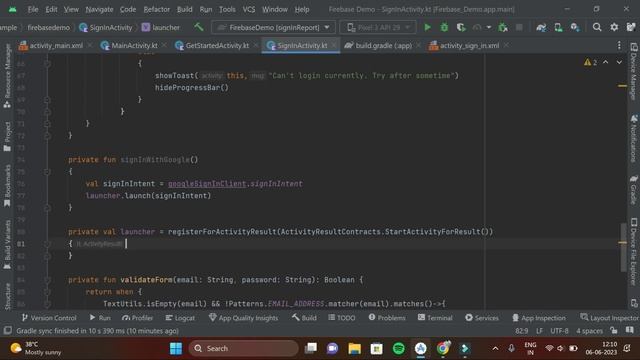Click UTF-8 encoding in status bar
Viewport: 640px width, 360px height.
click(559, 331)
